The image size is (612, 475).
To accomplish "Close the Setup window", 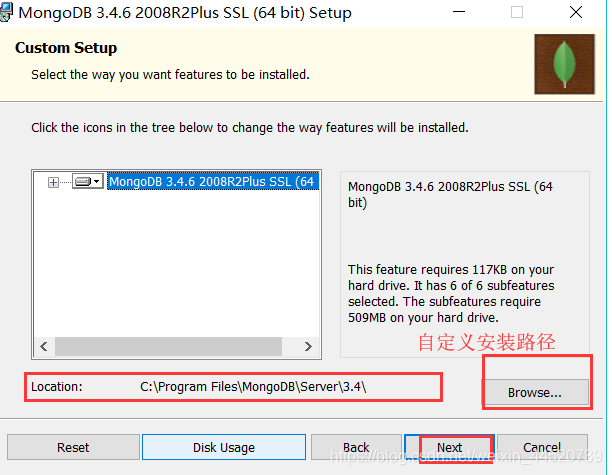I will (x=576, y=12).
